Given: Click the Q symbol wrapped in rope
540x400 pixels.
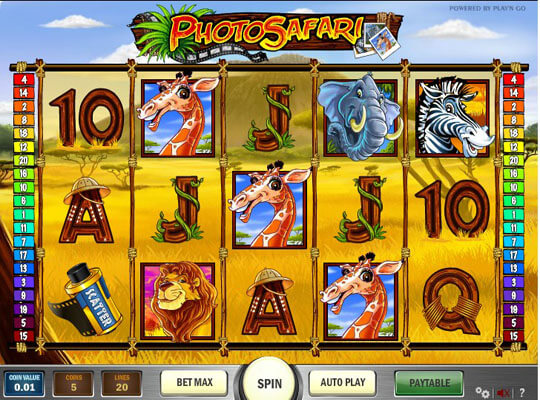Looking at the screenshot, I should pos(452,300).
